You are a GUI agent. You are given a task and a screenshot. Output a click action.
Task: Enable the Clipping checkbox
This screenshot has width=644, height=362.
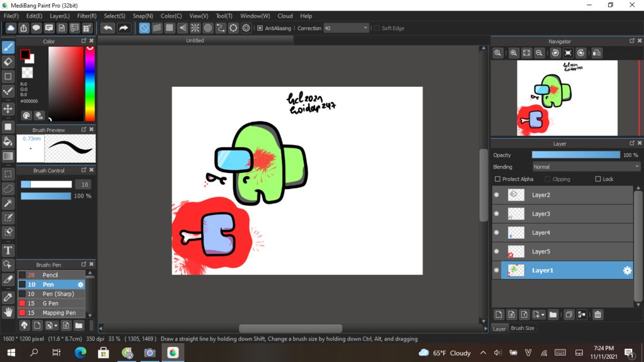click(x=548, y=179)
